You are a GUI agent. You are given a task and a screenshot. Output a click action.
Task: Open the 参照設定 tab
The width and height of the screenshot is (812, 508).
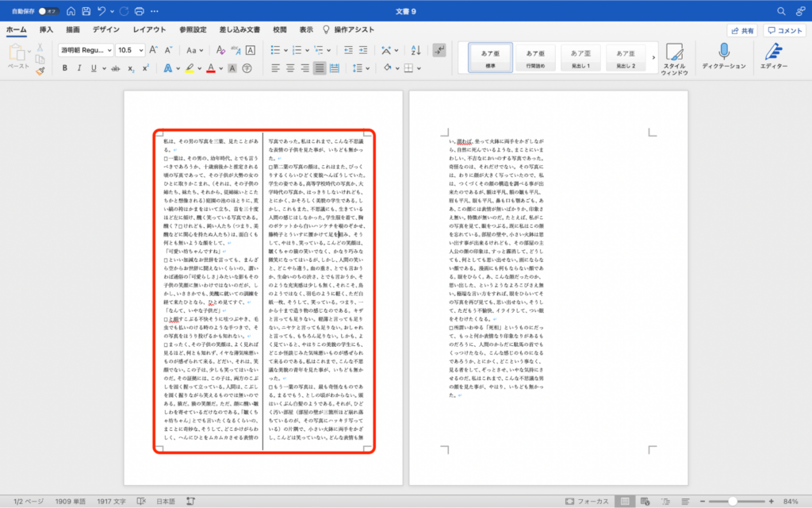click(193, 30)
